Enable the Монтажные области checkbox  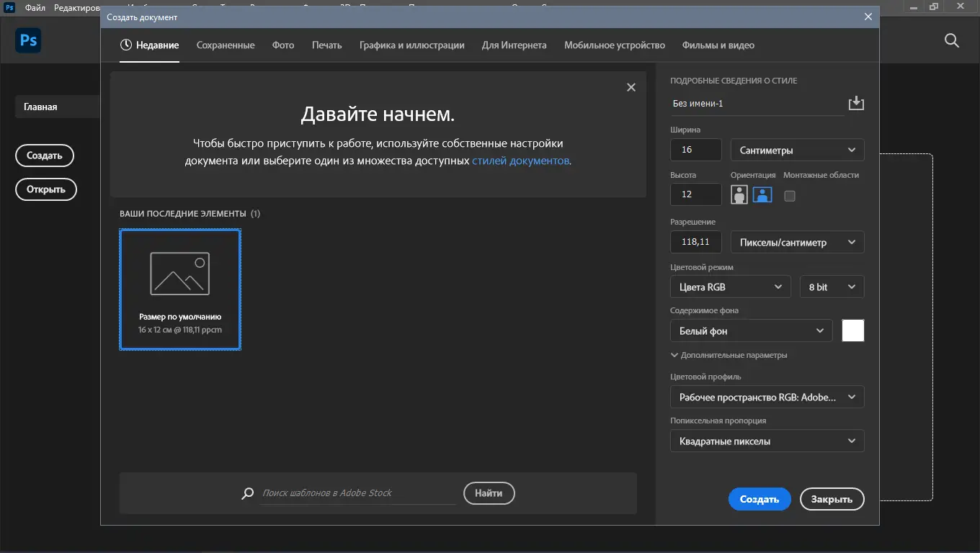[789, 195]
